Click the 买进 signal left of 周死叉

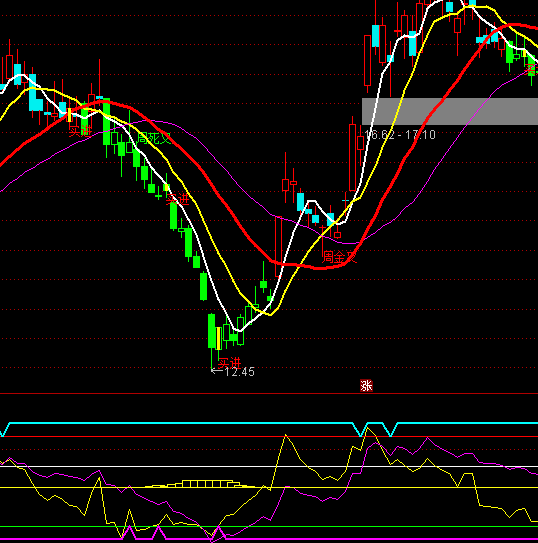[80, 131]
